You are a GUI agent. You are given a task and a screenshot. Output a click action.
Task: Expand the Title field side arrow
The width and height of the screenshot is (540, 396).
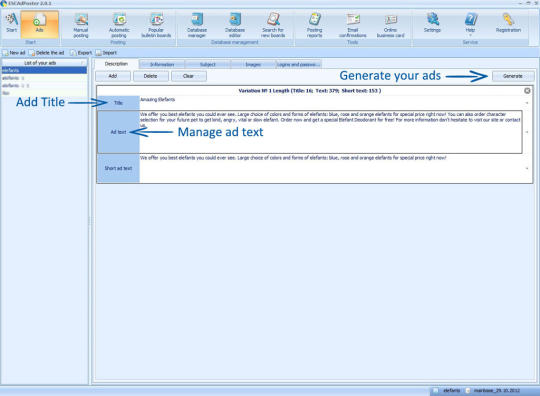pos(527,103)
